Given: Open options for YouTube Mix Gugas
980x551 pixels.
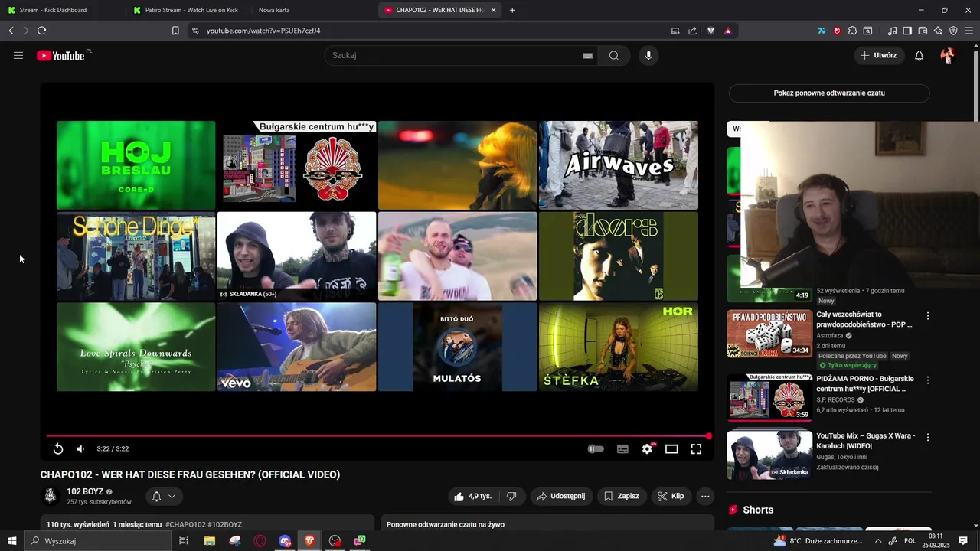Looking at the screenshot, I should click(x=927, y=438).
